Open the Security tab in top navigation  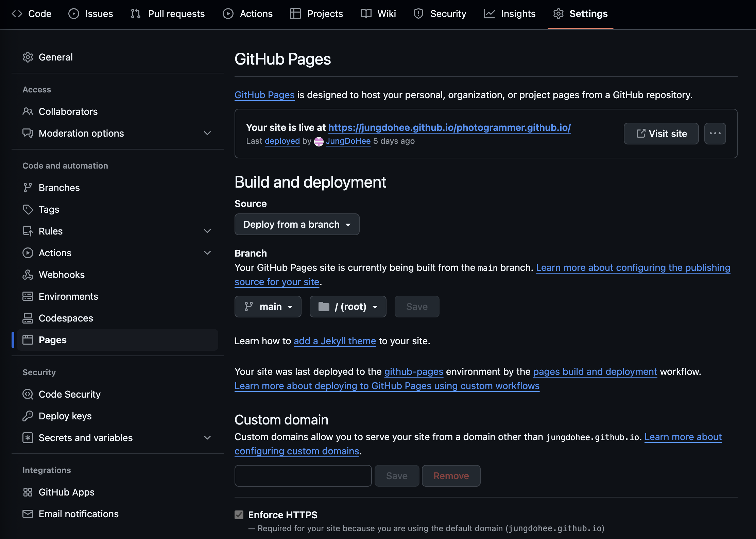pyautogui.click(x=440, y=14)
